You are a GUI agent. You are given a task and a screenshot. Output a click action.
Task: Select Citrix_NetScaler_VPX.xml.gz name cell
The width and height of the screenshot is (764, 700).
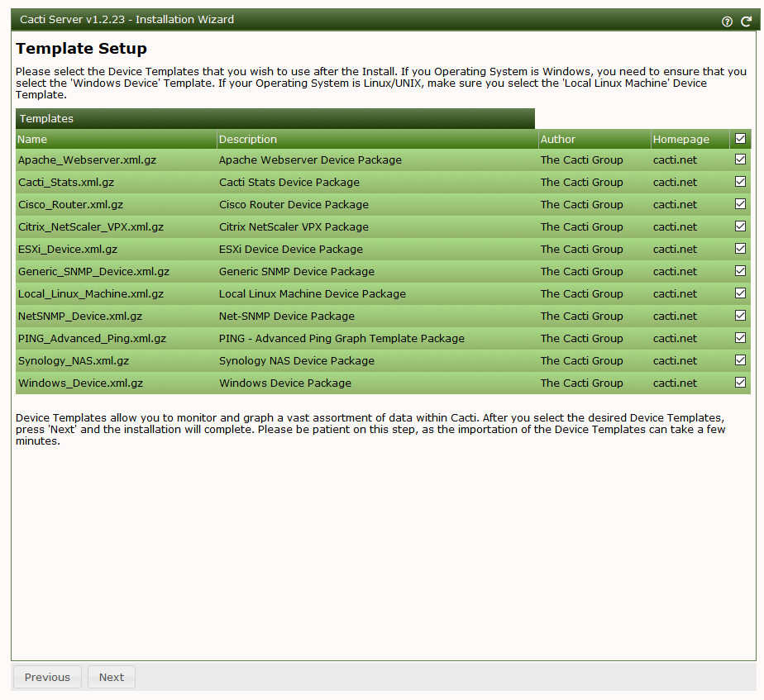point(91,227)
